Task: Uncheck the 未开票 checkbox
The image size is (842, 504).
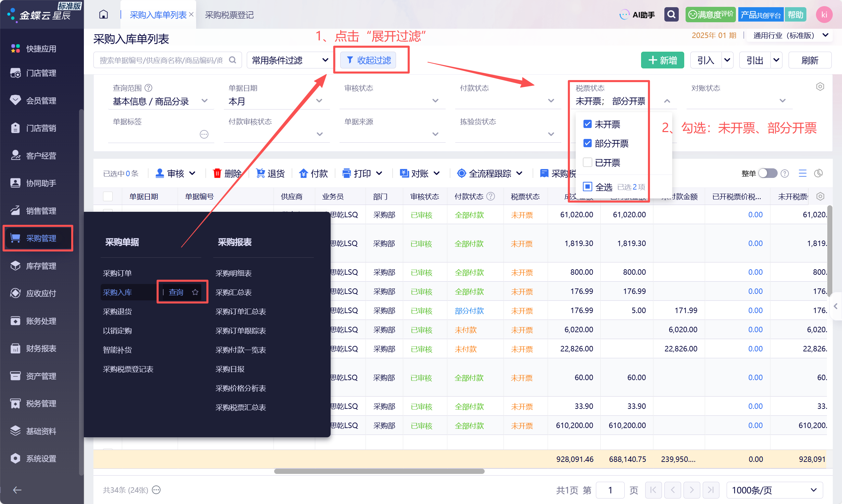Action: (587, 124)
